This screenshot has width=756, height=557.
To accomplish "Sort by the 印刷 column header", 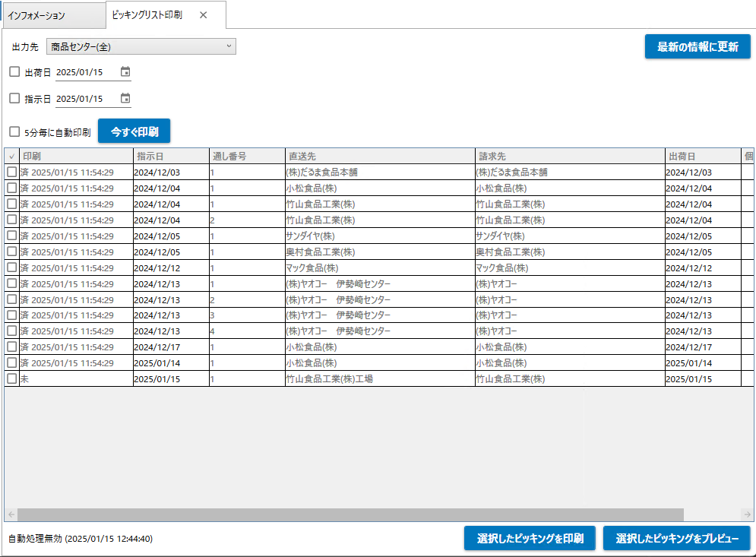I will [76, 157].
